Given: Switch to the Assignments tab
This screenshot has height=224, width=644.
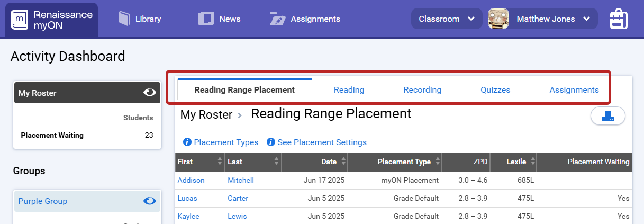Looking at the screenshot, I should tap(574, 90).
